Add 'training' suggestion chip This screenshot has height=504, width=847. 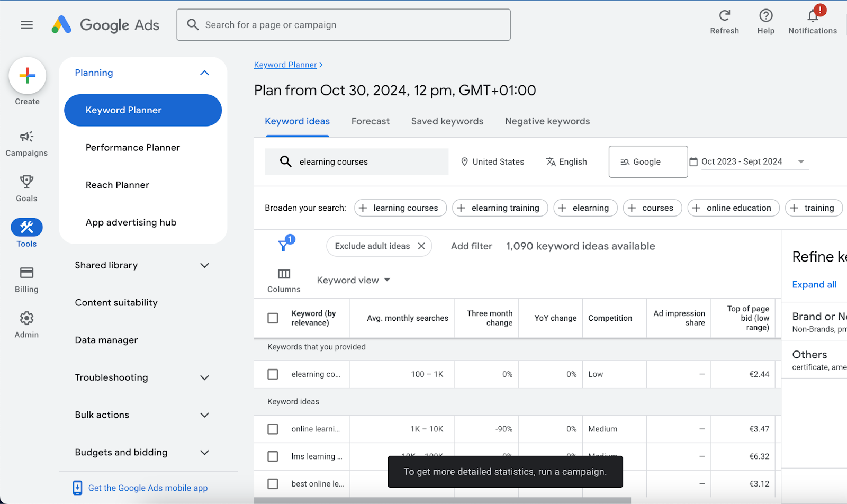pos(814,208)
